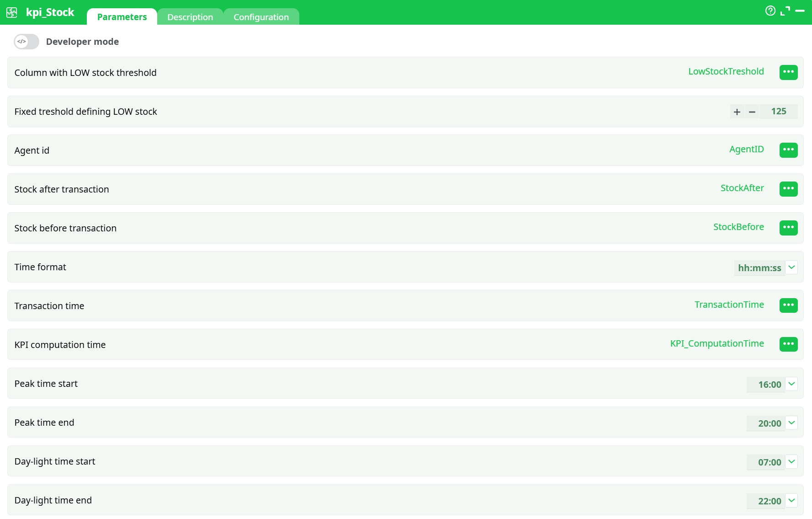Image resolution: width=812 pixels, height=519 pixels.
Task: Open column picker for TransactionTime
Action: coord(788,305)
